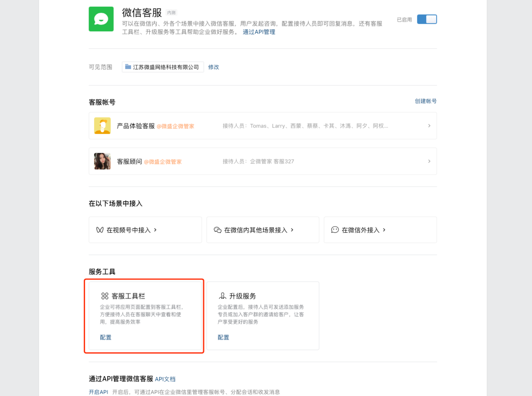Viewport: 532px width, 396px height.
Task: Click the 微信客服 page title
Action: (142, 13)
